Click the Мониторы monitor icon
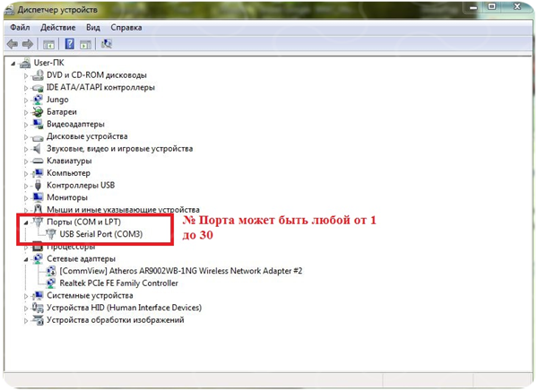Screen dimensions: 538x392 pos(38,197)
